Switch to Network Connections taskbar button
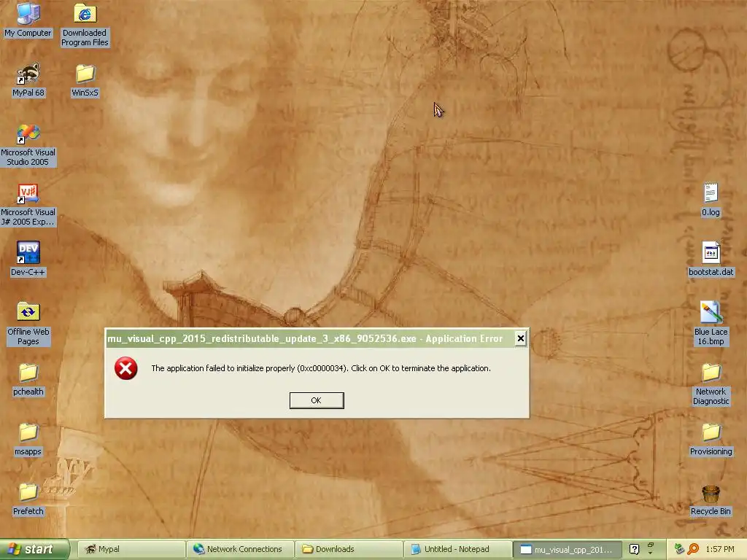The width and height of the screenshot is (747, 560). tap(239, 549)
